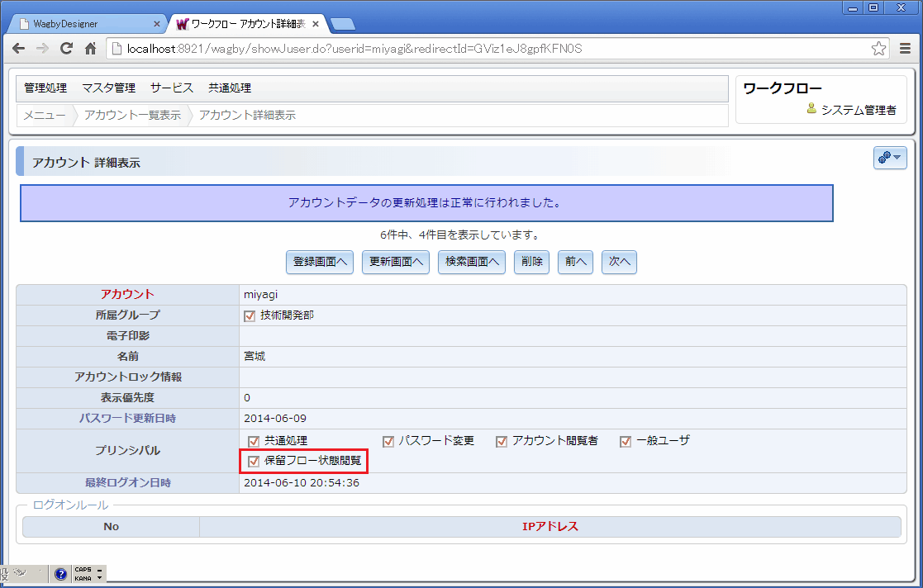The width and height of the screenshot is (923, 588).
Task: Close the WagbyDesigner tab
Action: pos(156,24)
